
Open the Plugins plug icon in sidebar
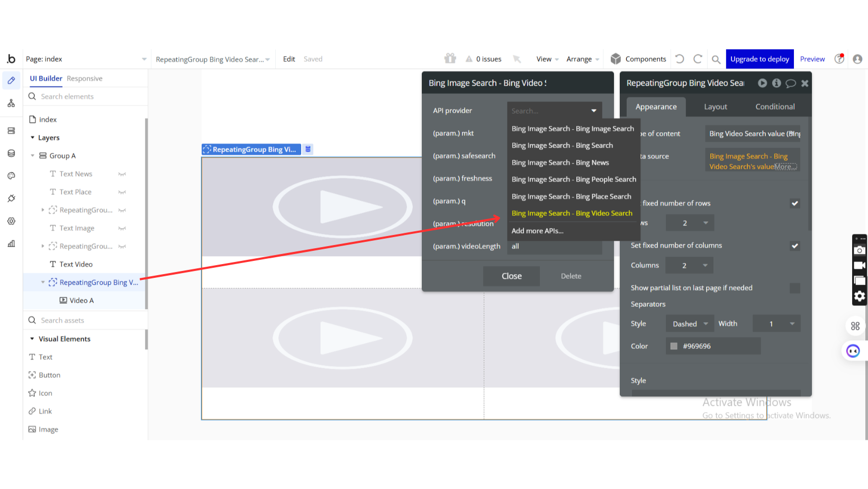click(11, 198)
